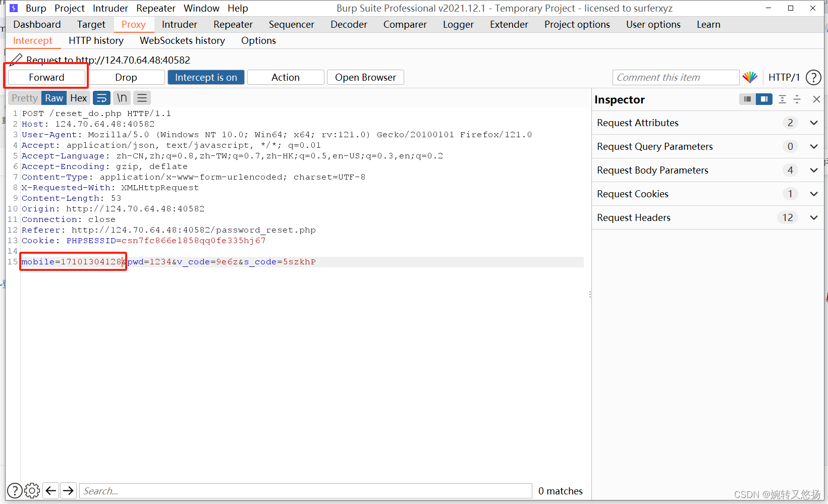Switch to the Logger tab
This screenshot has width=828, height=504.
458,24
